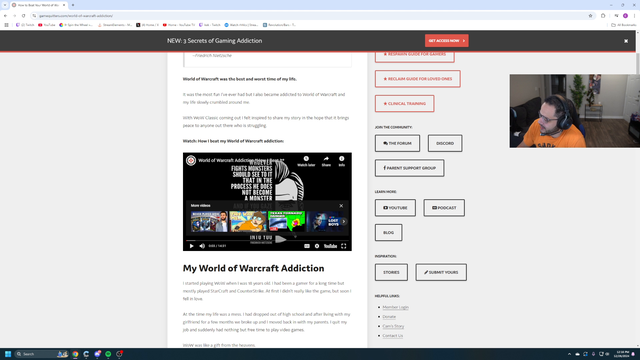The width and height of the screenshot is (640, 360).
Task: Mute the video using speaker icon
Action: pyautogui.click(x=202, y=246)
